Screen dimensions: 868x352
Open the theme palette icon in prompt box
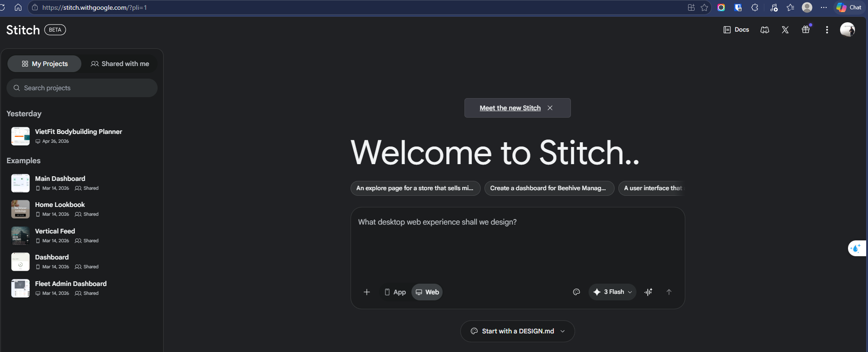point(576,292)
